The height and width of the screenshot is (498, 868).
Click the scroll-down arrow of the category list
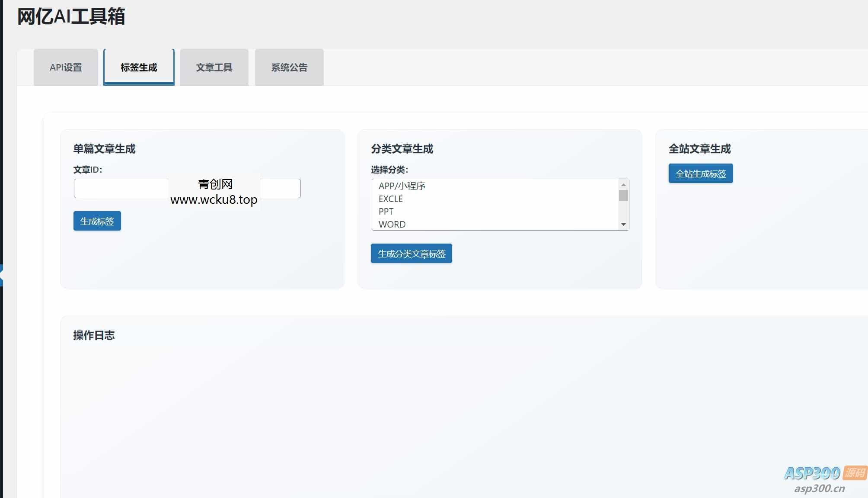(623, 225)
